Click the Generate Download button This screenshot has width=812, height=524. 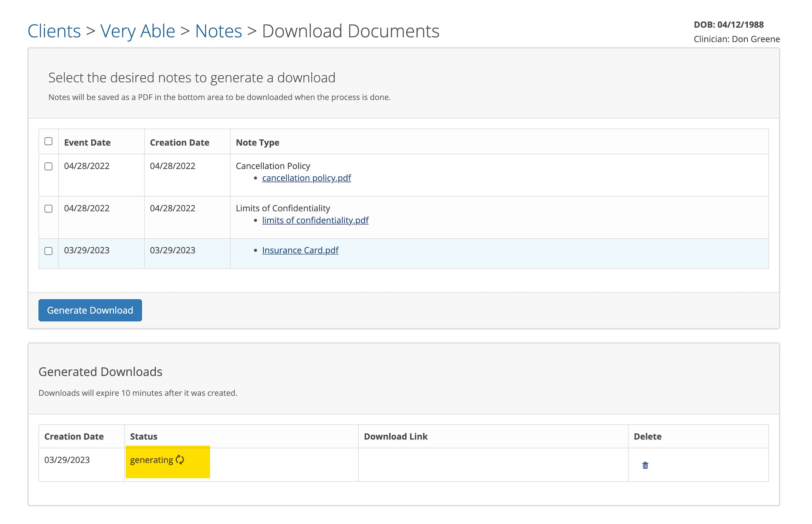pos(90,310)
